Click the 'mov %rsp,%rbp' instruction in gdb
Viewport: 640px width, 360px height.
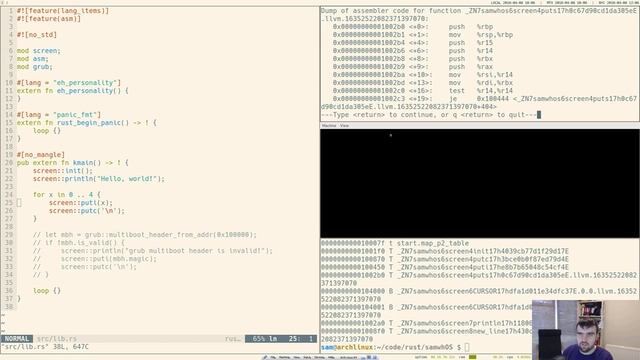point(423,35)
